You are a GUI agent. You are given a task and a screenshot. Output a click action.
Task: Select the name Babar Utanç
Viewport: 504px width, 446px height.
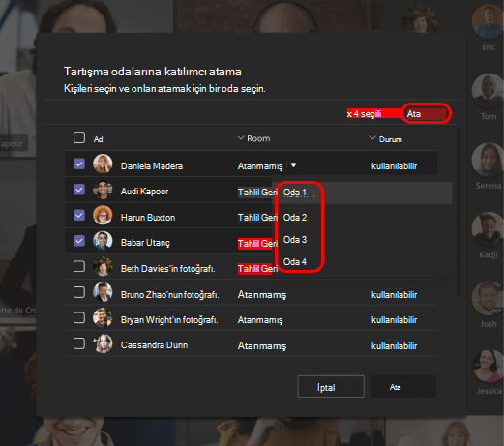coord(145,243)
